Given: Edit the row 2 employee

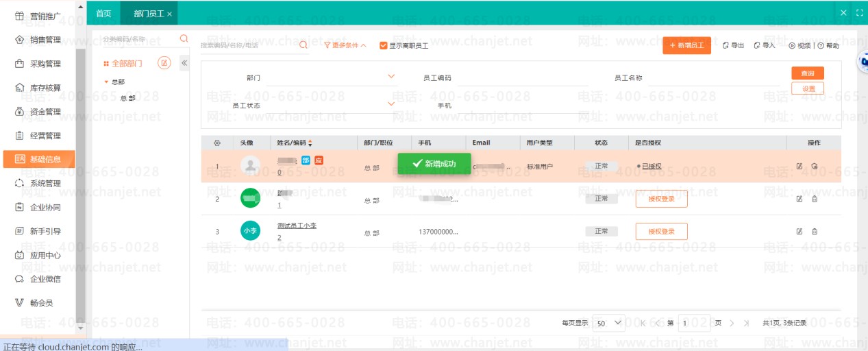Looking at the screenshot, I should coord(799,199).
